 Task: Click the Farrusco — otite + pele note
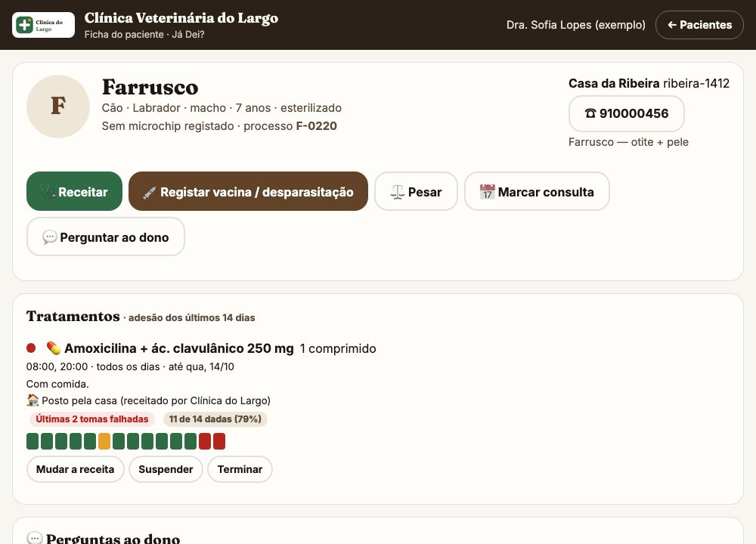[628, 142]
